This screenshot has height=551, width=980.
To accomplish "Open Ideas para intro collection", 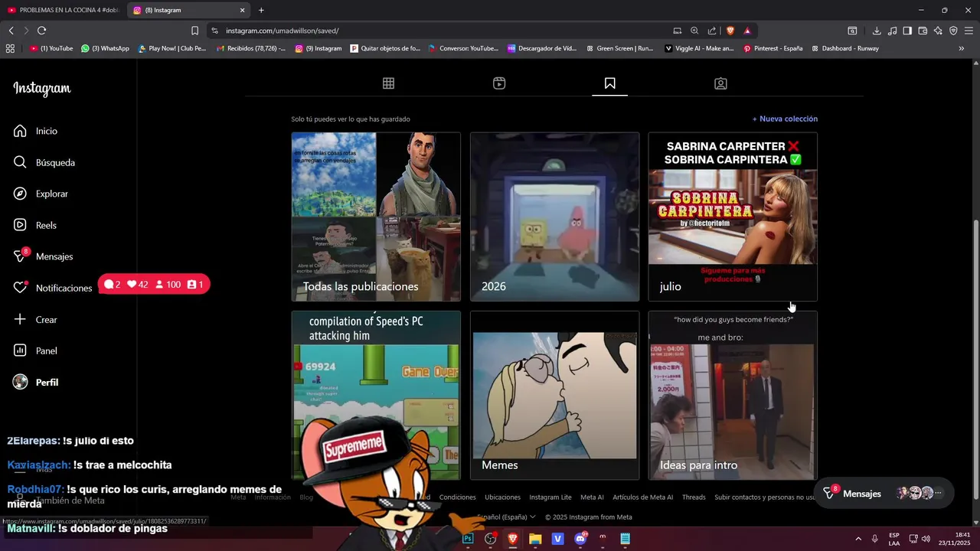I will click(x=733, y=395).
